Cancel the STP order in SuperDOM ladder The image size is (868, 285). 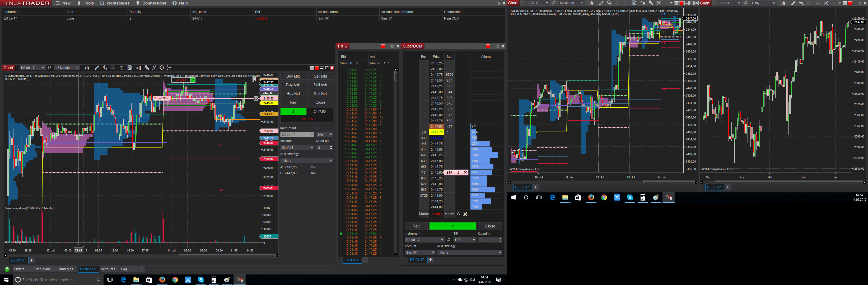(465, 172)
